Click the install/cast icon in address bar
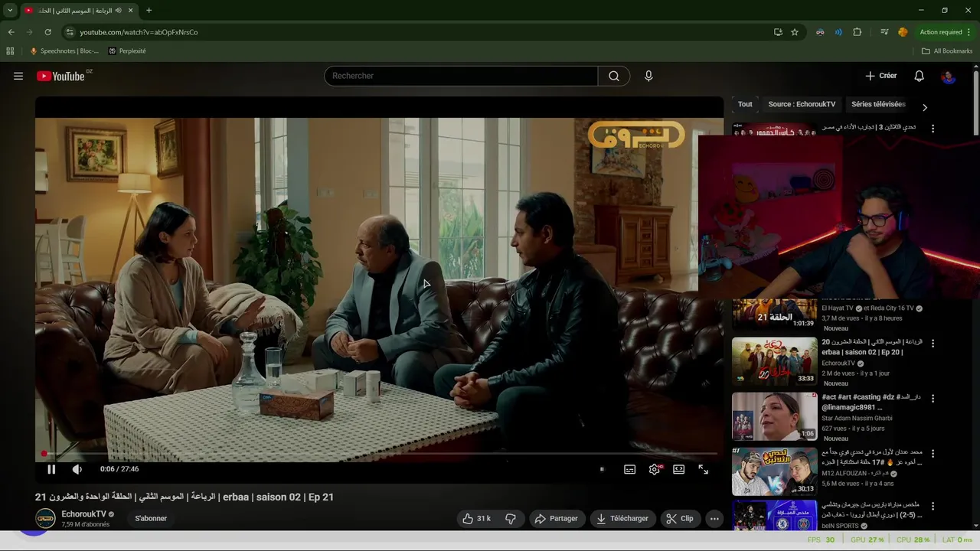 pos(778,32)
